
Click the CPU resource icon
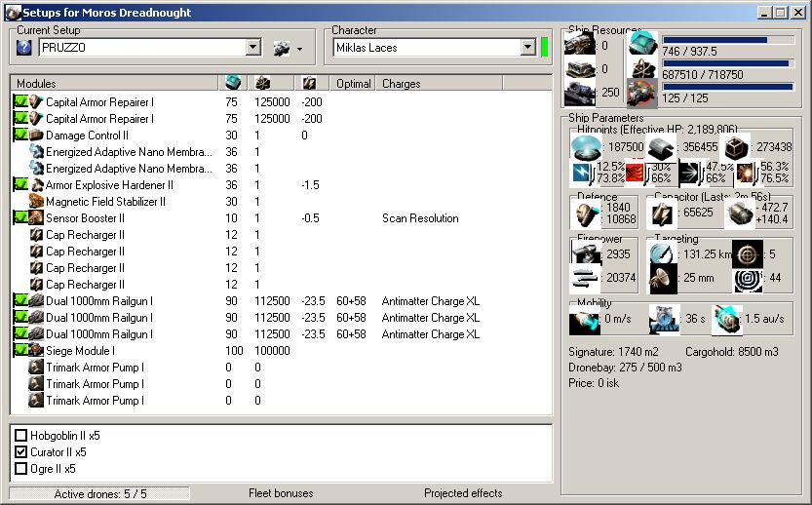coord(642,44)
